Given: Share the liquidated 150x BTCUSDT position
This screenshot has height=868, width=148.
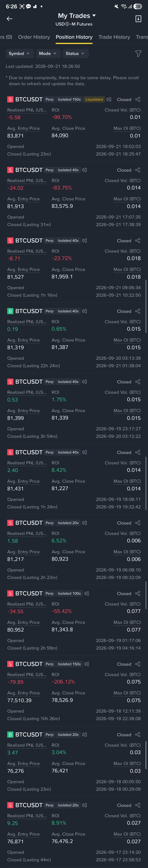Looking at the screenshot, I should pos(138,99).
